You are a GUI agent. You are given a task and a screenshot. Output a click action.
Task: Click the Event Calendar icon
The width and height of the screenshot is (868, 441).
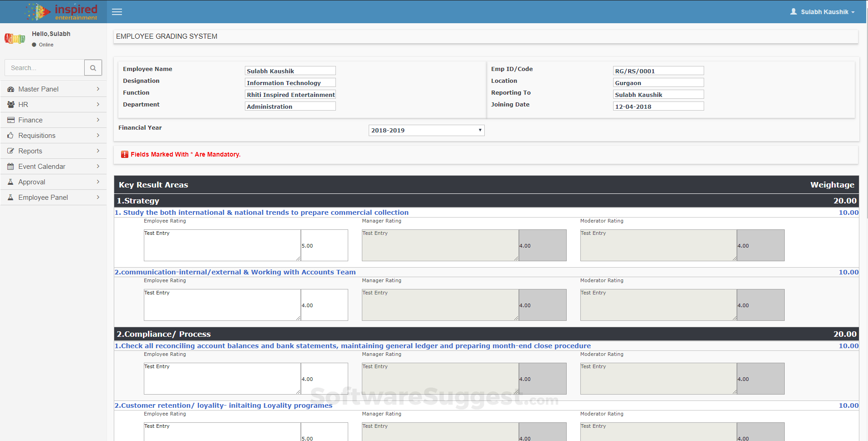(x=10, y=167)
